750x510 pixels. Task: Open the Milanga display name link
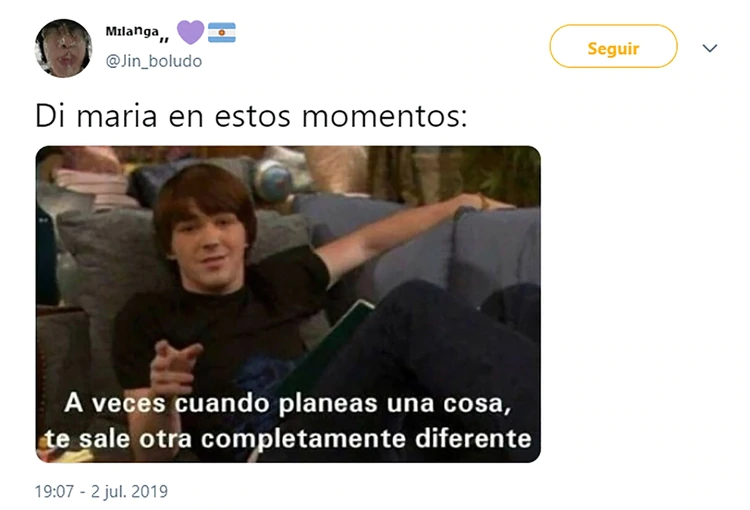click(x=137, y=33)
